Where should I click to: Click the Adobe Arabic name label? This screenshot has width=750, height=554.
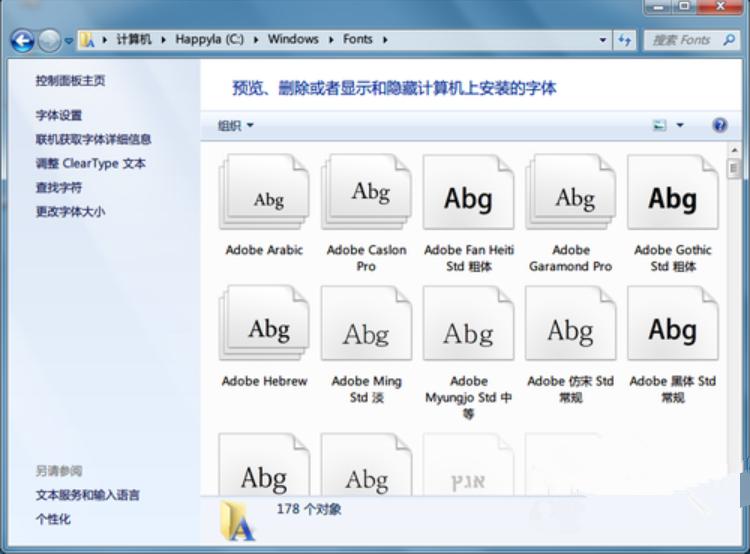(264, 250)
